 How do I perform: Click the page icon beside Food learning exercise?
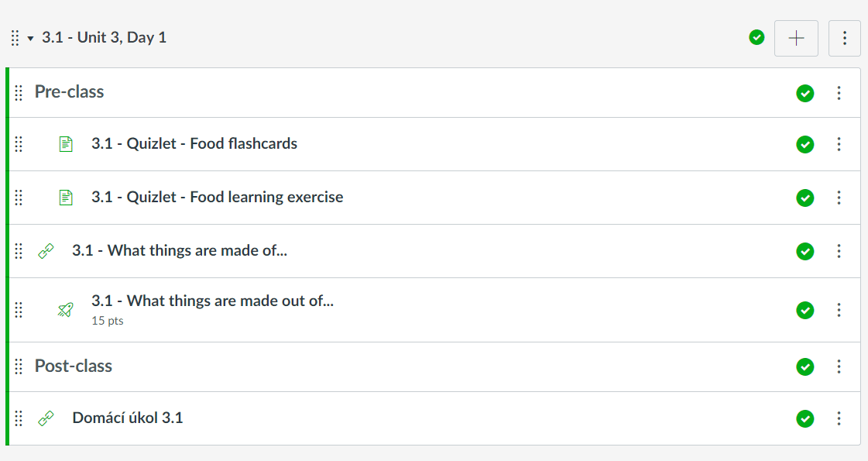(x=66, y=198)
